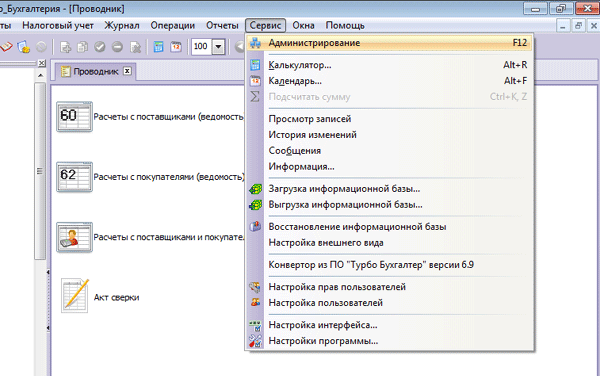
Task: Open the Отчеты menu
Action: pyautogui.click(x=222, y=26)
